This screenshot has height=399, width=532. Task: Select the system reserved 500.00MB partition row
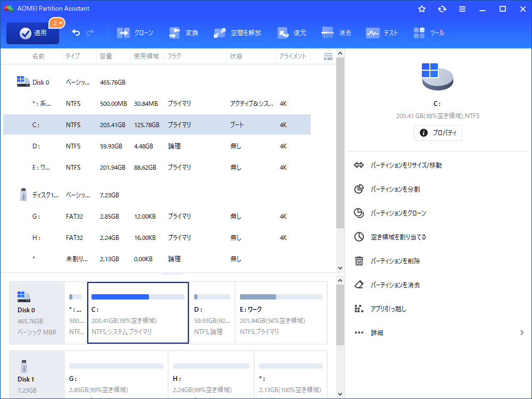(157, 104)
